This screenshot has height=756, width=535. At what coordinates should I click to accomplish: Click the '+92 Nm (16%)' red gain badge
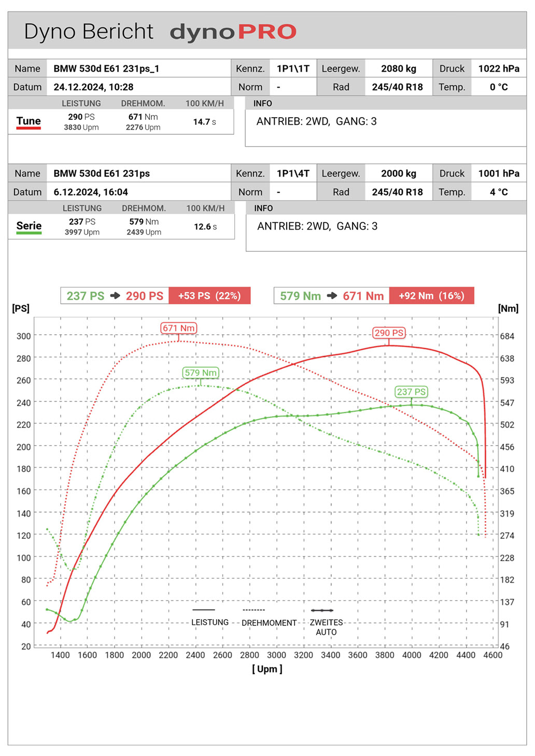pos(431,296)
